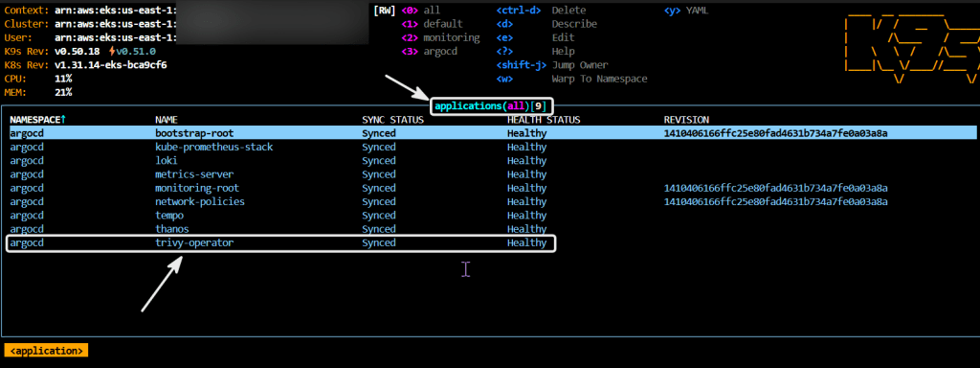This screenshot has height=368, width=980.
Task: Click the Cluster arn value
Action: click(x=115, y=24)
